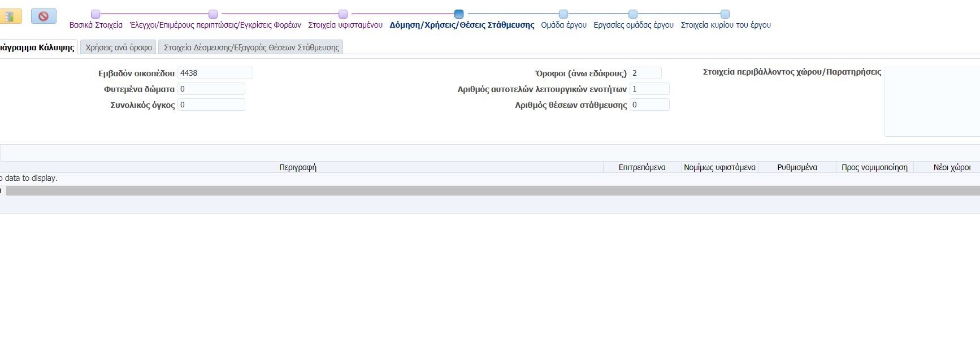
Task: Open Στοιχεία Δέσμευσης/Εξαγοράς Θέσεων Στάθμευσης tab
Action: (251, 47)
